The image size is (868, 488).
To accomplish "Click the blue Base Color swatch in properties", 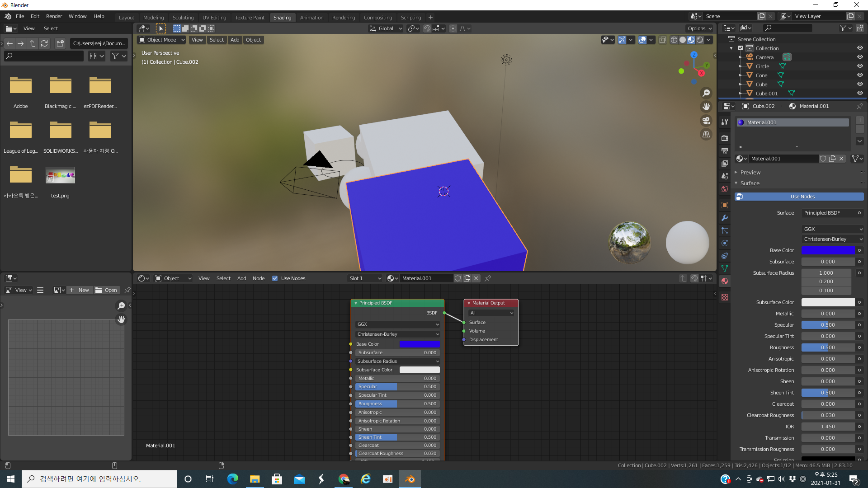I will pos(828,250).
